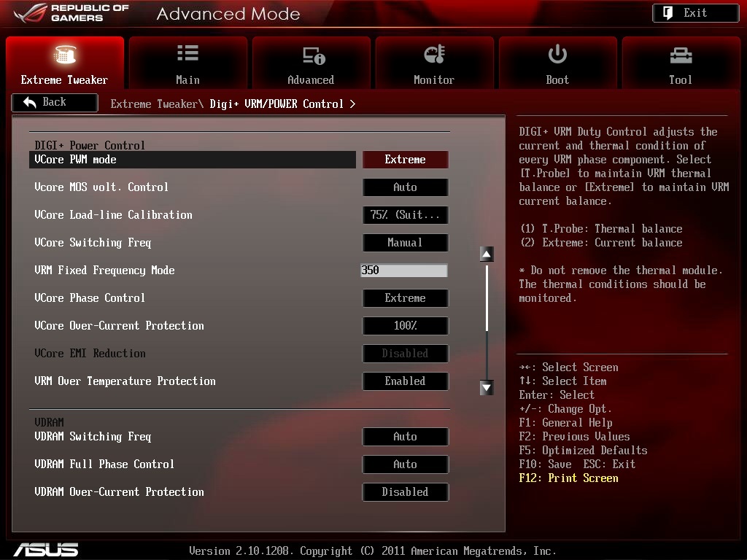Click Digi+ VRM/POWER Control breadcrumb
Viewport: 747px width, 560px height.
tap(276, 104)
